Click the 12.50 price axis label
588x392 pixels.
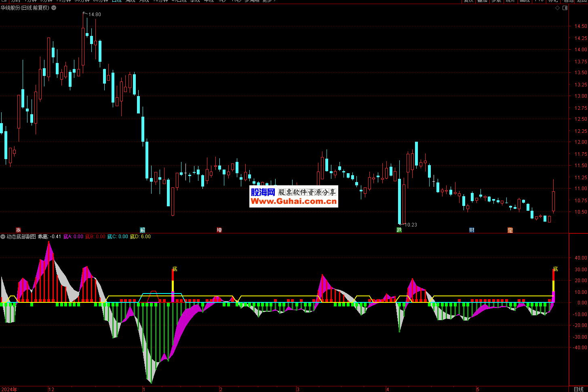[x=581, y=119]
